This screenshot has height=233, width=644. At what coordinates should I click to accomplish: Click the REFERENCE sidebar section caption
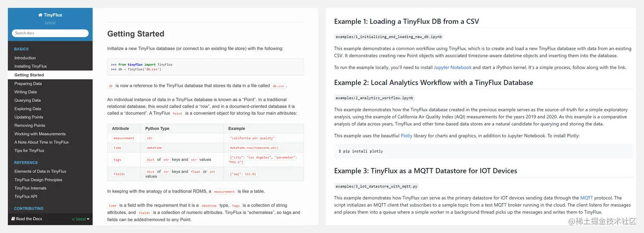(26, 162)
